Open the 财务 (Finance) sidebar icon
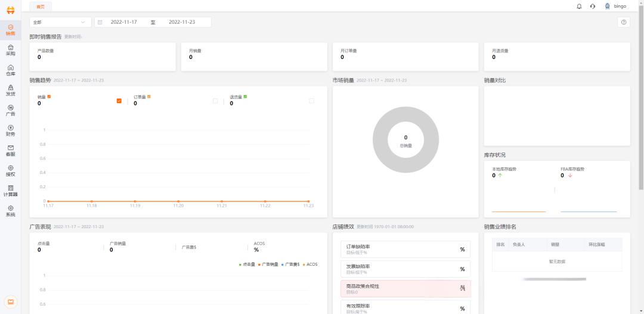 coord(11,130)
